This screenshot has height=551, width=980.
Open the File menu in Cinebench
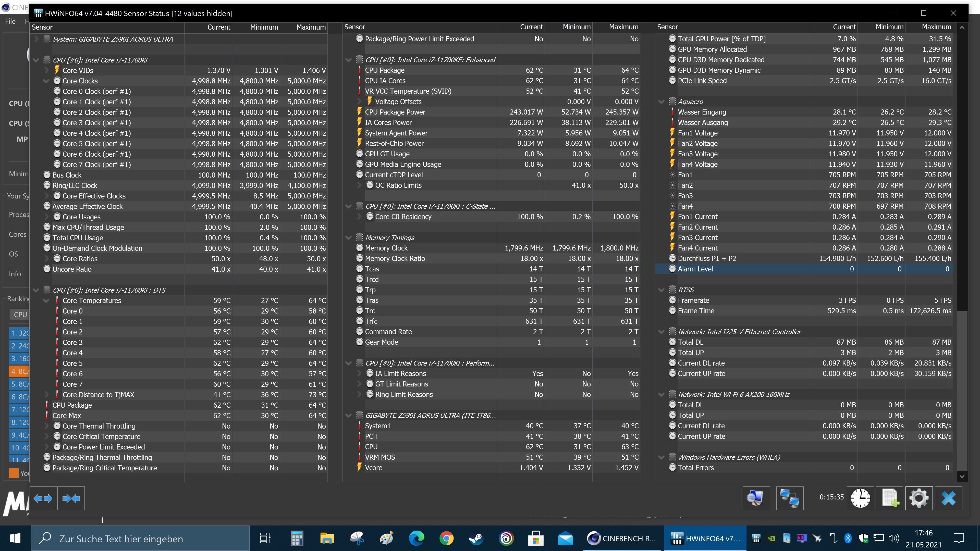pos(10,21)
